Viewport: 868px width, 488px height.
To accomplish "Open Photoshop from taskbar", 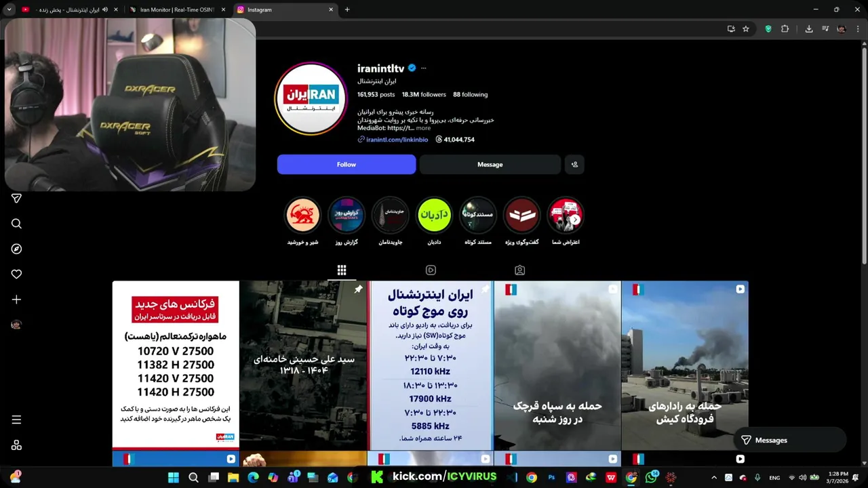I will [551, 478].
